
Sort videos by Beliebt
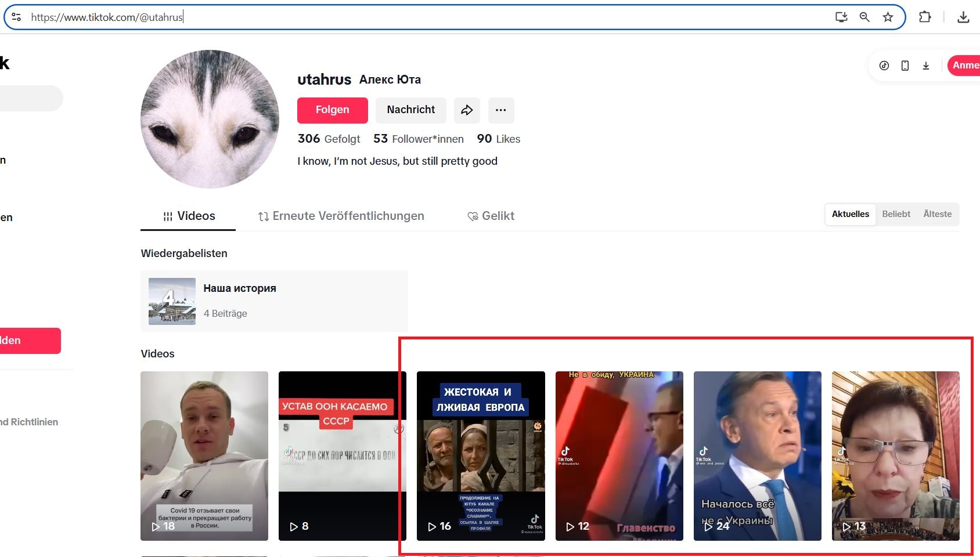[896, 214]
